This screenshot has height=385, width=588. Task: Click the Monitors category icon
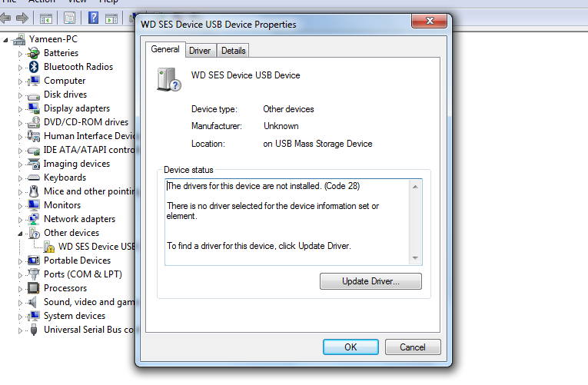tap(34, 205)
